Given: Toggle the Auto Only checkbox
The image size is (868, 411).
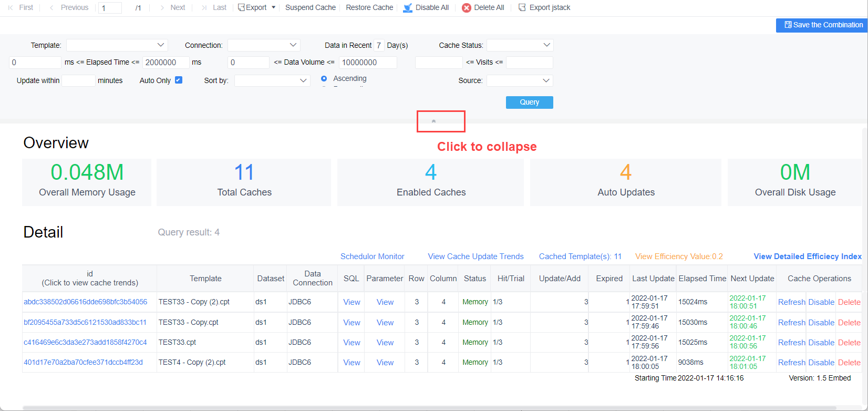Looking at the screenshot, I should coord(179,80).
